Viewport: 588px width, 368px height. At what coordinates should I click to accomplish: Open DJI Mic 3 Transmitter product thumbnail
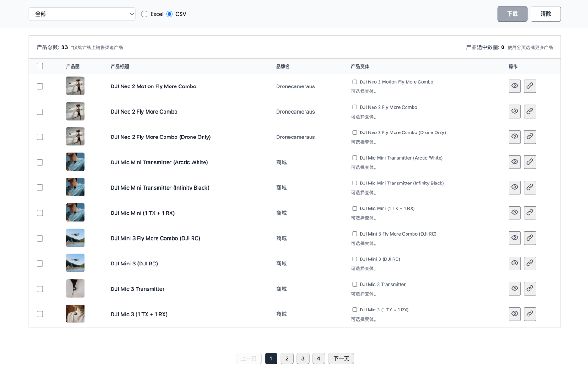pos(75,288)
